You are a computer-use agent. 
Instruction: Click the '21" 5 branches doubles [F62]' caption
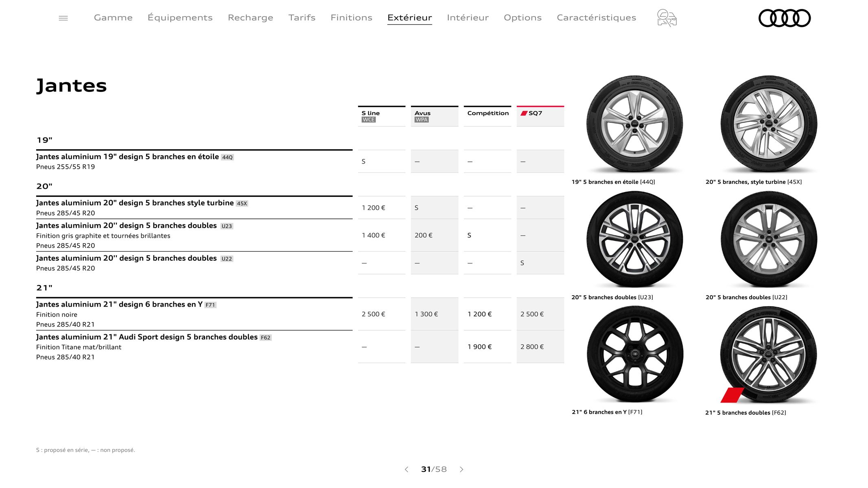(x=746, y=413)
